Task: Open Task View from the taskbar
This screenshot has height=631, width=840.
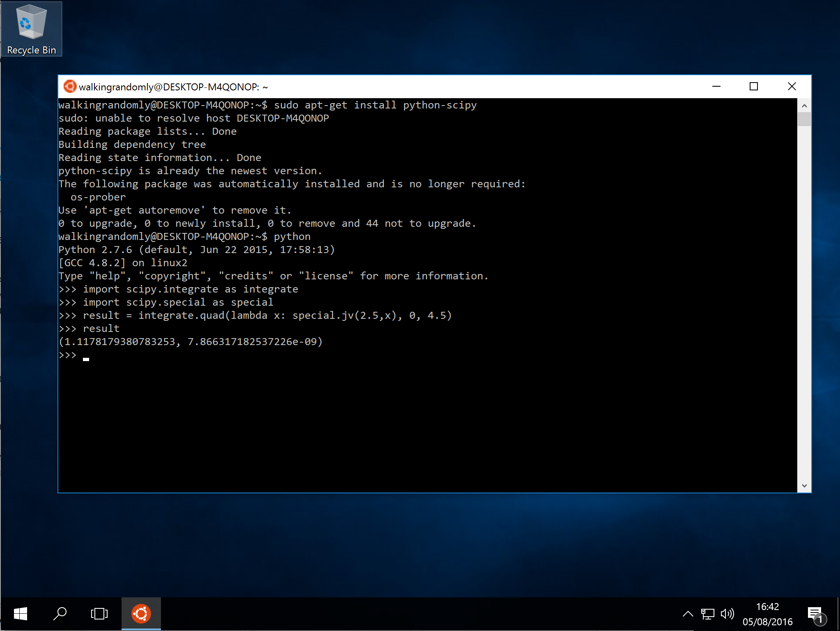Action: tap(99, 614)
